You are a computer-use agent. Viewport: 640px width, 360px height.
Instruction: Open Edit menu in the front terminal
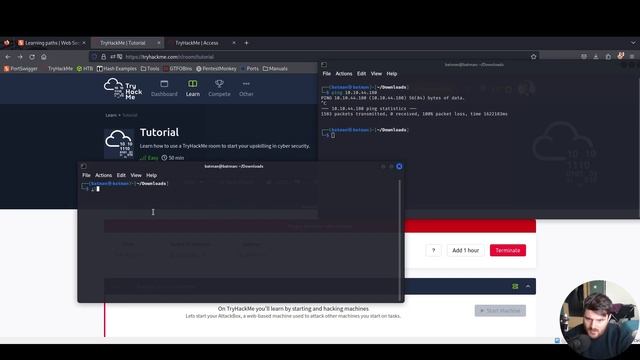tap(121, 175)
